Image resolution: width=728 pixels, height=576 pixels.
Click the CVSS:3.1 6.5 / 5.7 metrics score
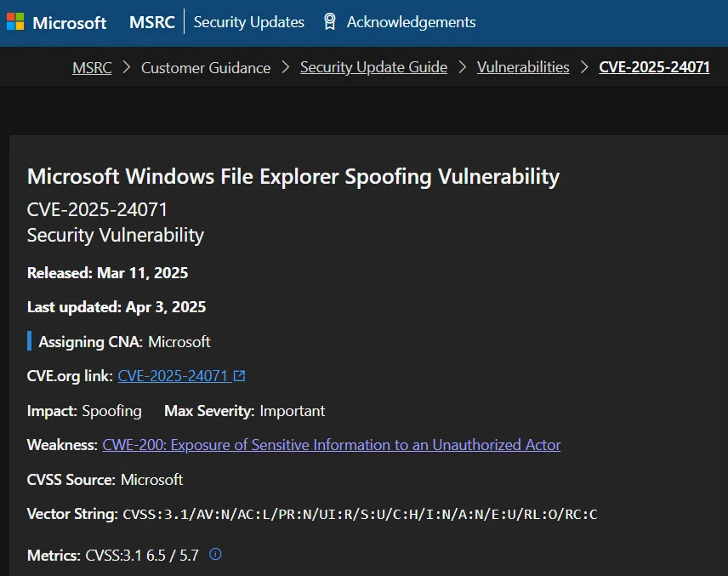(x=142, y=555)
